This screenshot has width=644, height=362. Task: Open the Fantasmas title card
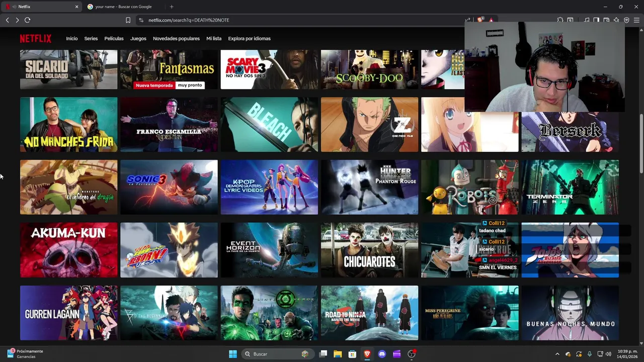(x=169, y=69)
